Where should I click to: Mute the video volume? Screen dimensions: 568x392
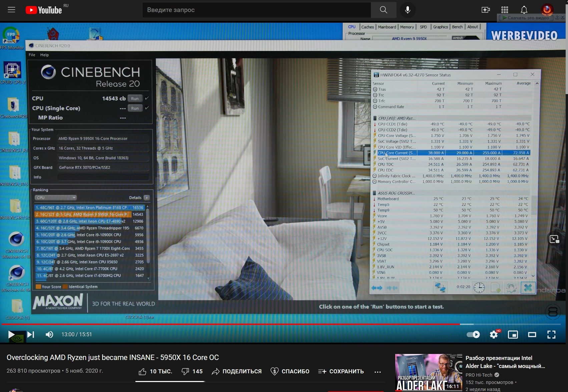tap(49, 335)
